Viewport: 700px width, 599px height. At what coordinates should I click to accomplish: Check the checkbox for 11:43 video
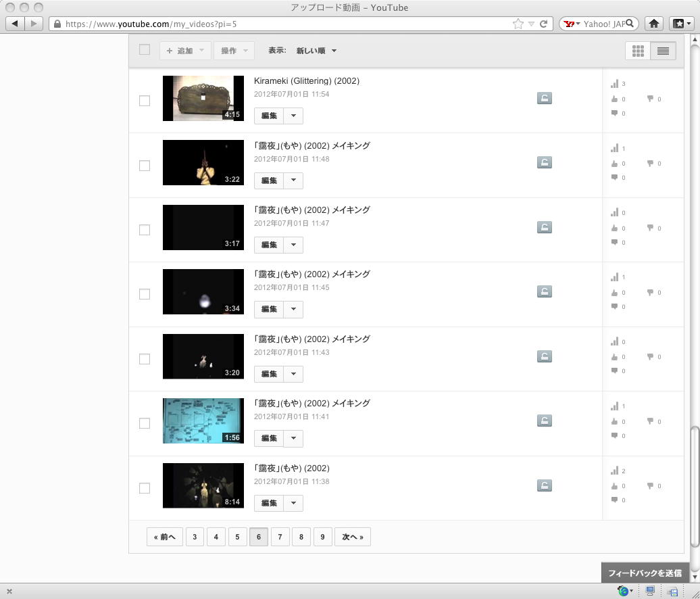click(145, 359)
